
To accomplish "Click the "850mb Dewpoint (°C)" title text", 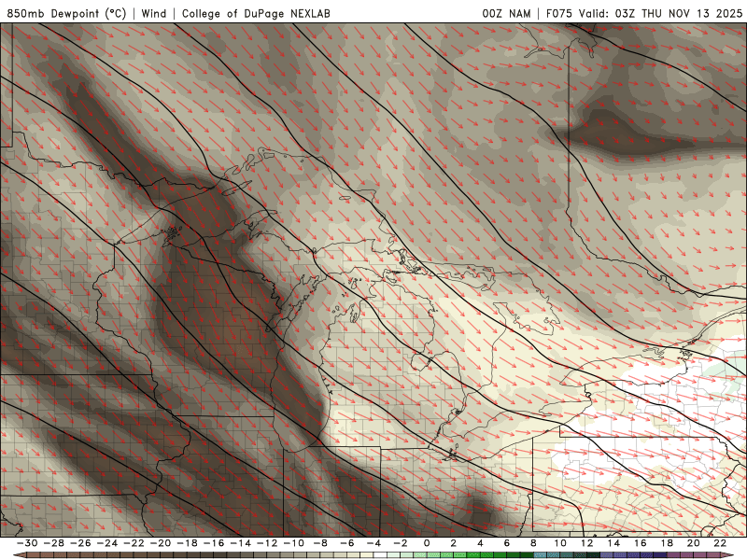I will point(66,13).
